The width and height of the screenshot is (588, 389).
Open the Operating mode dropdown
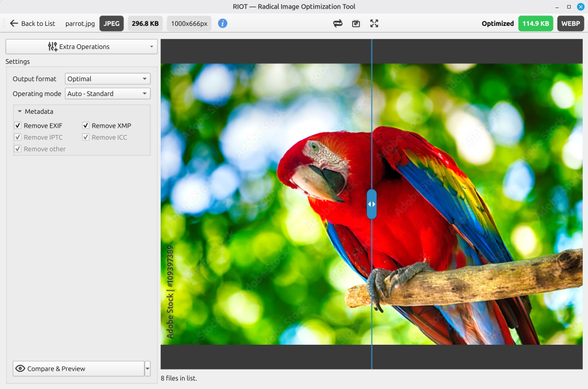point(107,94)
